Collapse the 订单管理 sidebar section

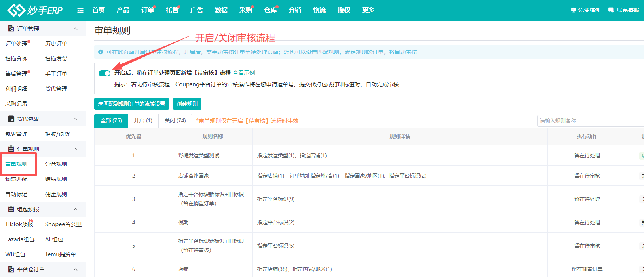75,29
